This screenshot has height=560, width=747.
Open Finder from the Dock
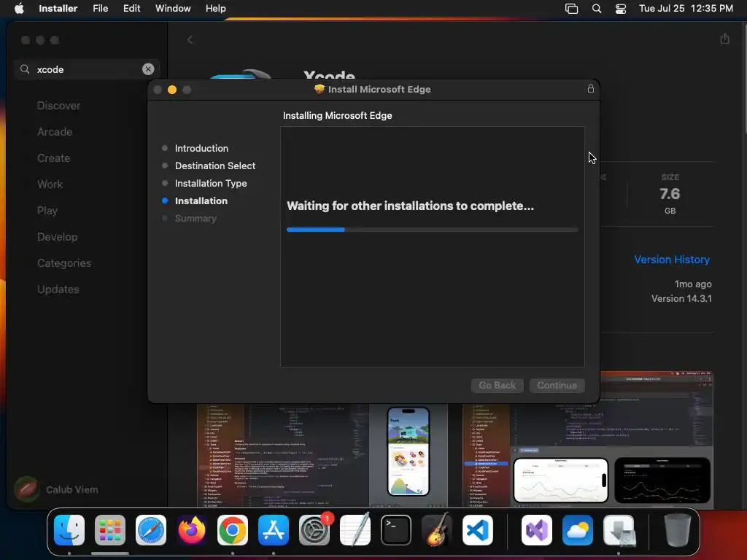tap(69, 530)
